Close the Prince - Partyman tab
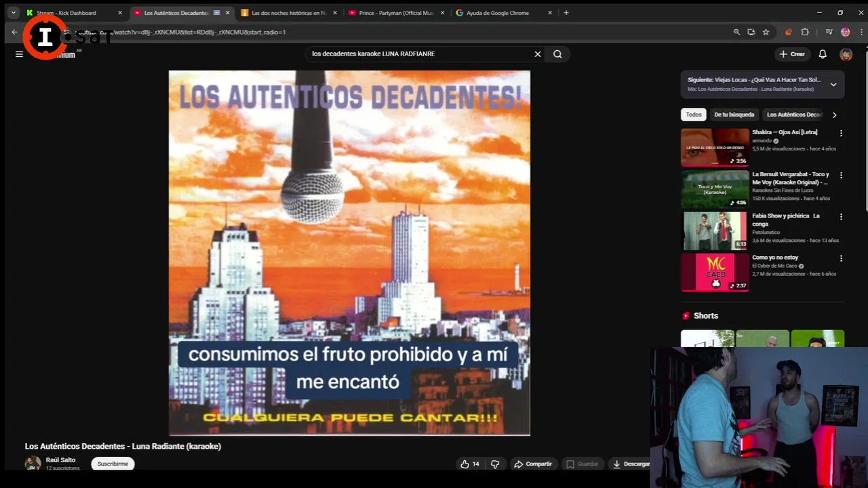Image resolution: width=868 pixels, height=488 pixels. [442, 13]
